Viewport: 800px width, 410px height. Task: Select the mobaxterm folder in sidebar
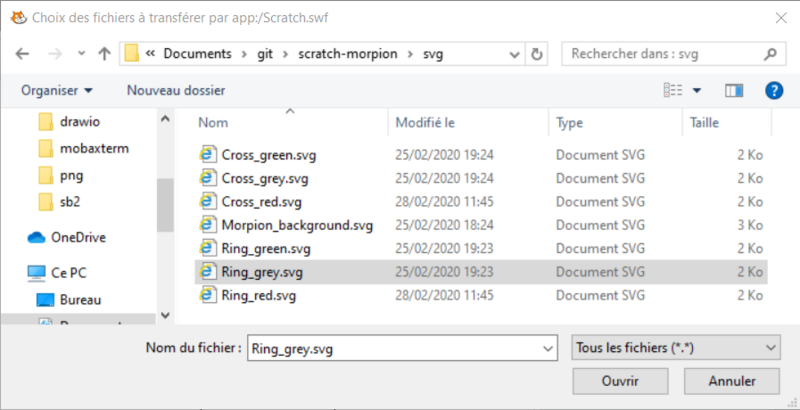[94, 148]
